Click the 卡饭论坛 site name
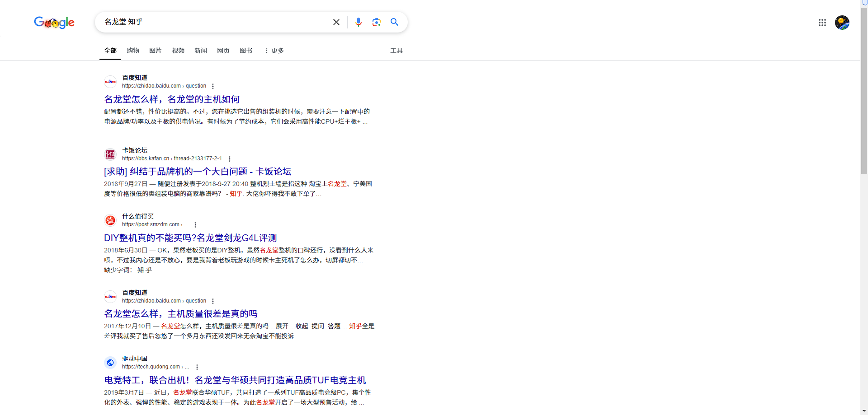The image size is (868, 415). pyautogui.click(x=135, y=150)
